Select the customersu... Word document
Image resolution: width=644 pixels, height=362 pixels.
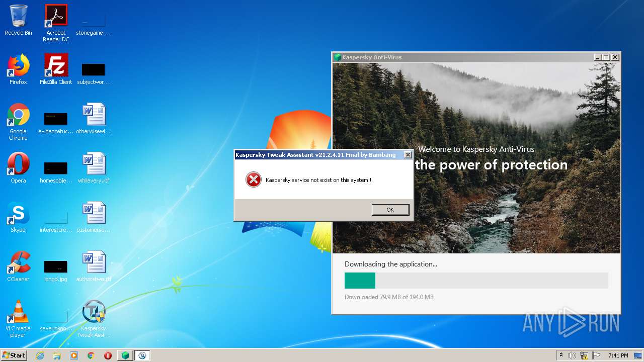(x=94, y=217)
